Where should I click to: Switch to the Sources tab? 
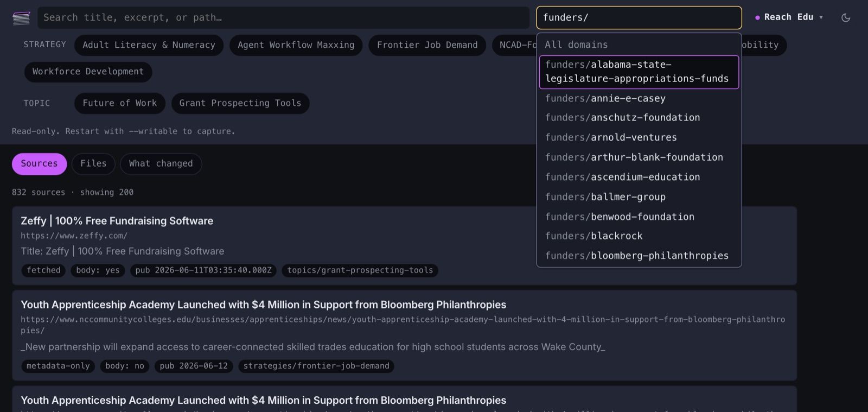[x=39, y=164]
